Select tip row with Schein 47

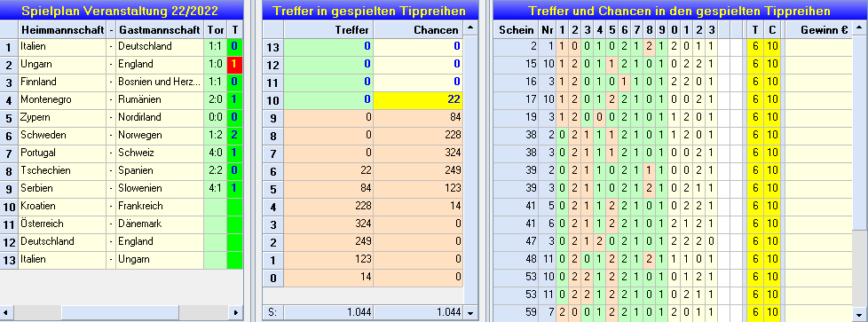(x=673, y=242)
